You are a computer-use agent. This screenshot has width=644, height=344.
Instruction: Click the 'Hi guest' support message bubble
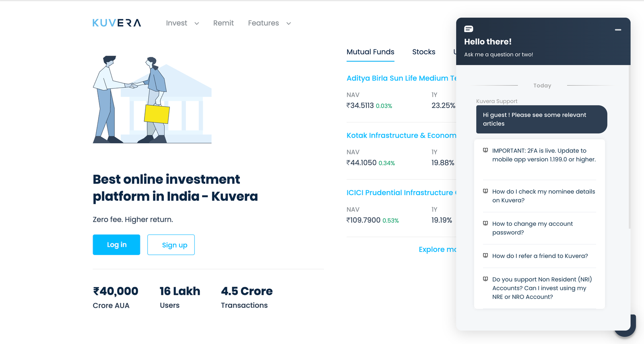541,119
